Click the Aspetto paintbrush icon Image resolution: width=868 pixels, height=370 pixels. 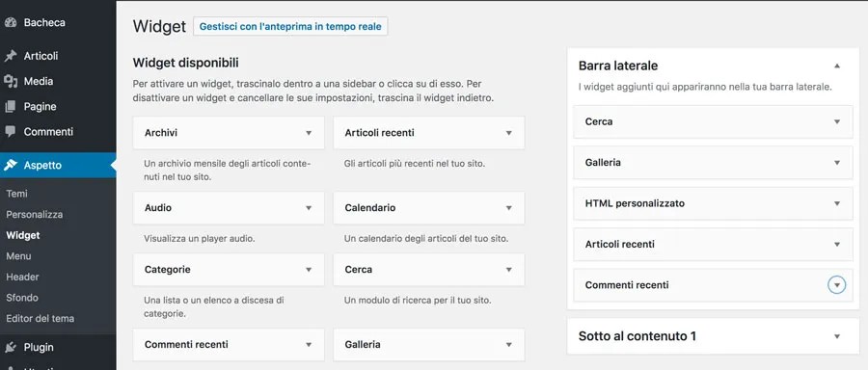(11, 166)
